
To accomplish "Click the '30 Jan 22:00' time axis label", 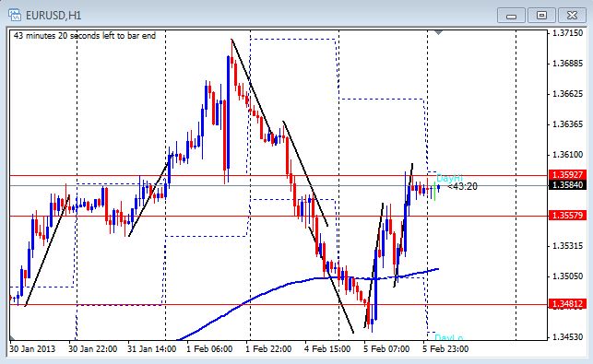I will pyautogui.click(x=92, y=349).
